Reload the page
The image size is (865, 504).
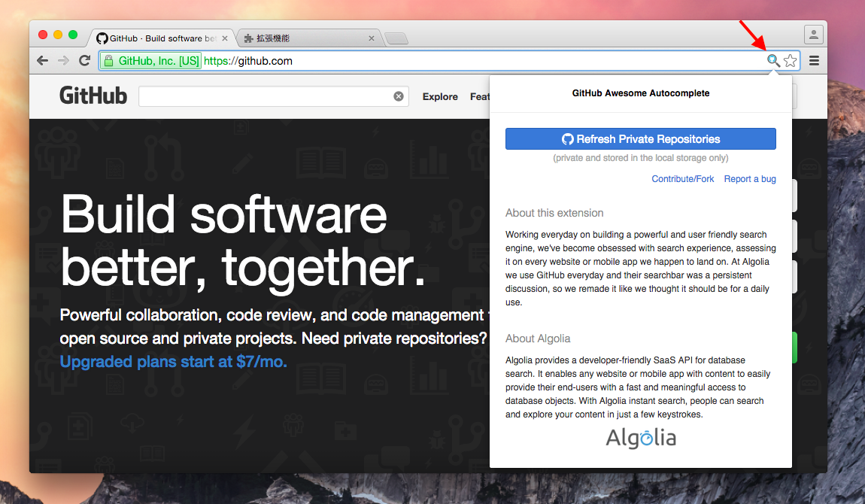[x=84, y=61]
